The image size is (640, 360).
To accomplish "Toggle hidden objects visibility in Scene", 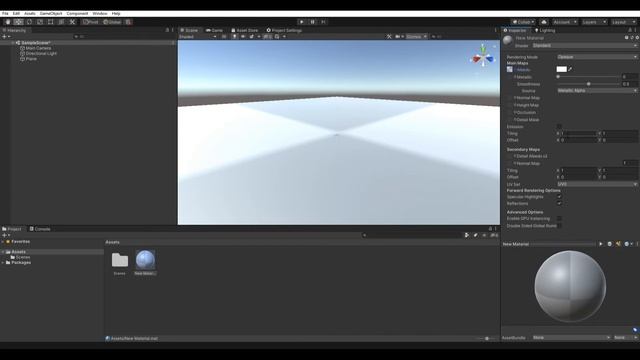I will [x=267, y=37].
